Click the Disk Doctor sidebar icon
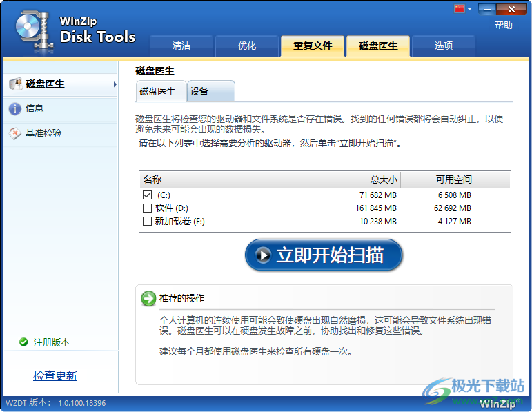 coord(16,84)
